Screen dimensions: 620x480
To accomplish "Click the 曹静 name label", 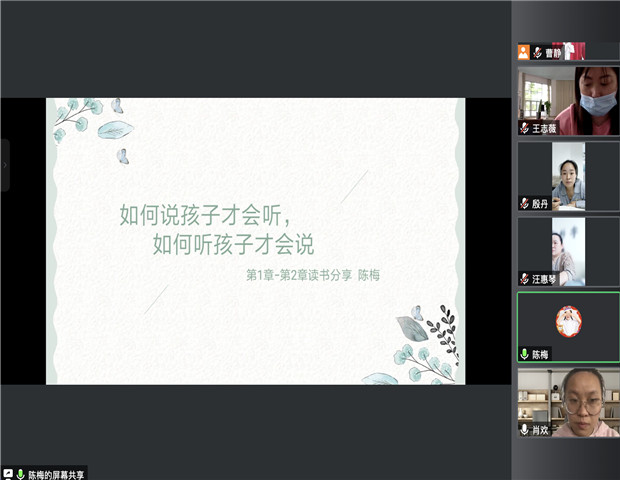I will point(553,52).
